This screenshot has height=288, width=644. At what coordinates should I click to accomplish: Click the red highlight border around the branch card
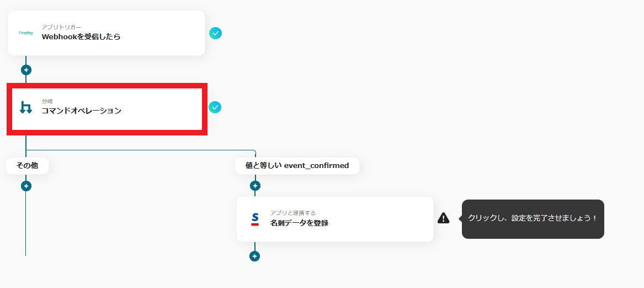click(107, 86)
